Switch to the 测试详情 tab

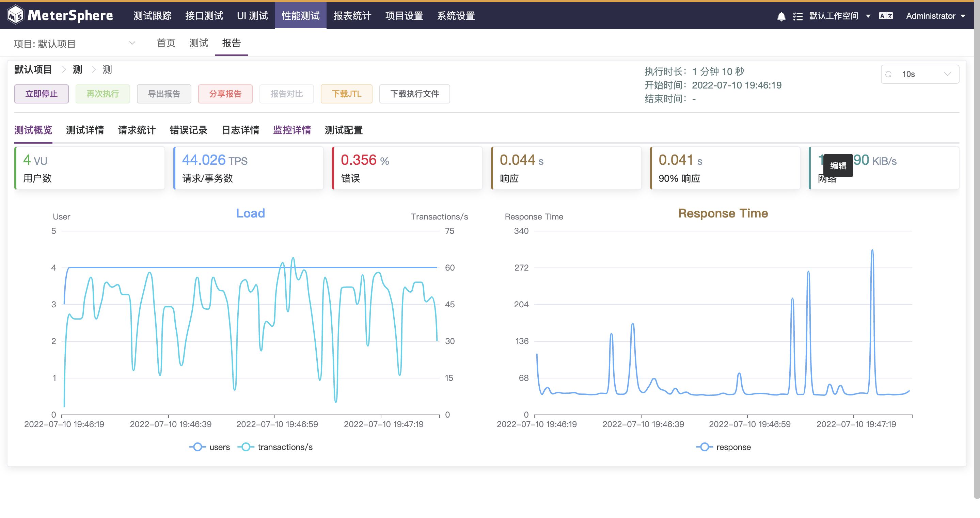pos(85,130)
